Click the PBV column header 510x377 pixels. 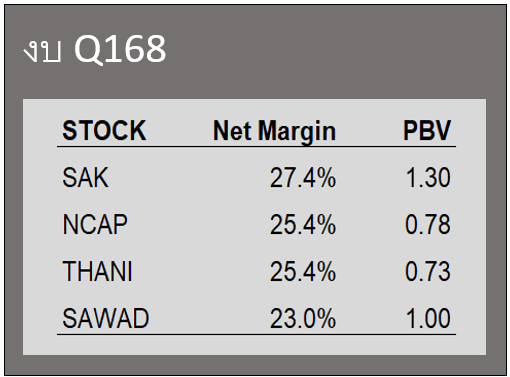[x=427, y=130]
